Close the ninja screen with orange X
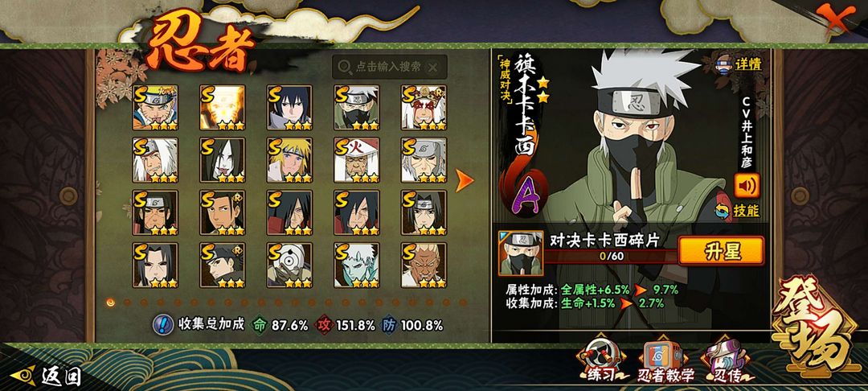Image resolution: width=868 pixels, height=391 pixels. 835,19
